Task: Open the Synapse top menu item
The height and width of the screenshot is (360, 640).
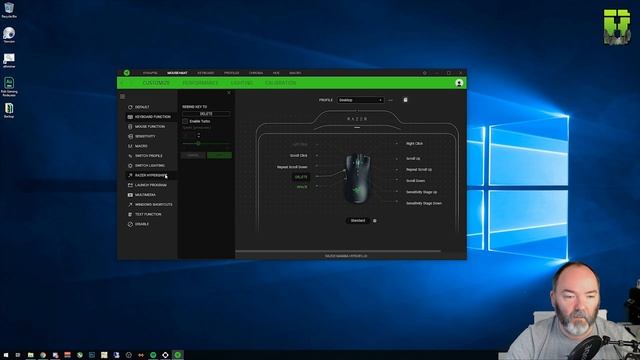Action: [150, 73]
